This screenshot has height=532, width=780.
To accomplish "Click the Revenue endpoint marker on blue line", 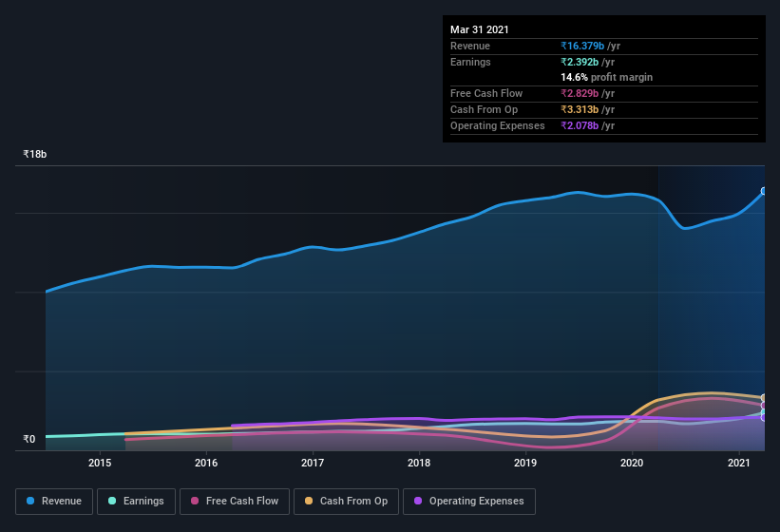I will coord(764,191).
